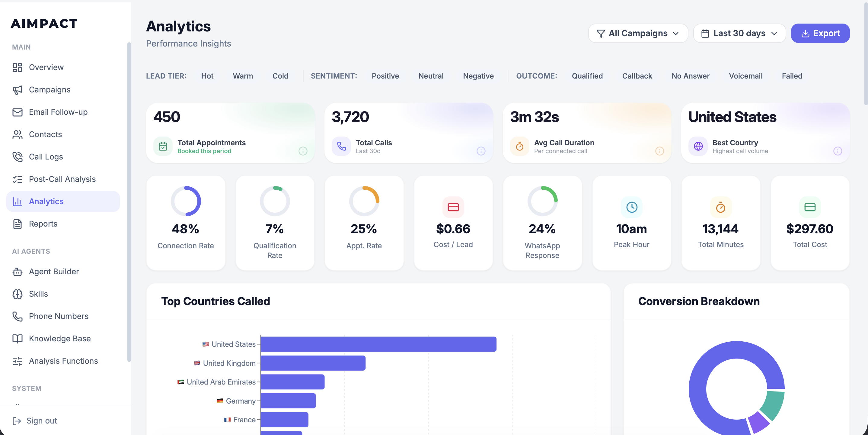
Task: Click the globe icon for Best Country
Action: pos(698,146)
